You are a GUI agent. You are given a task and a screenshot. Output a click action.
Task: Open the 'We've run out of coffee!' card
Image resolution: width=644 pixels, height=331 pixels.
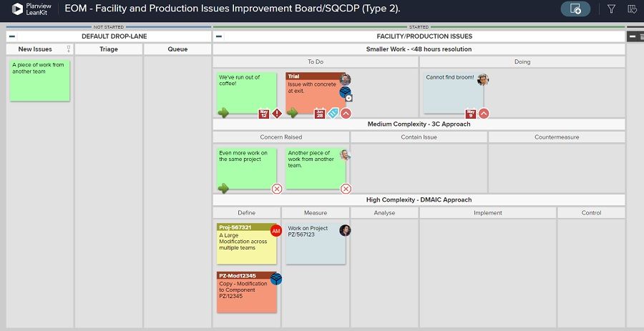(x=246, y=92)
